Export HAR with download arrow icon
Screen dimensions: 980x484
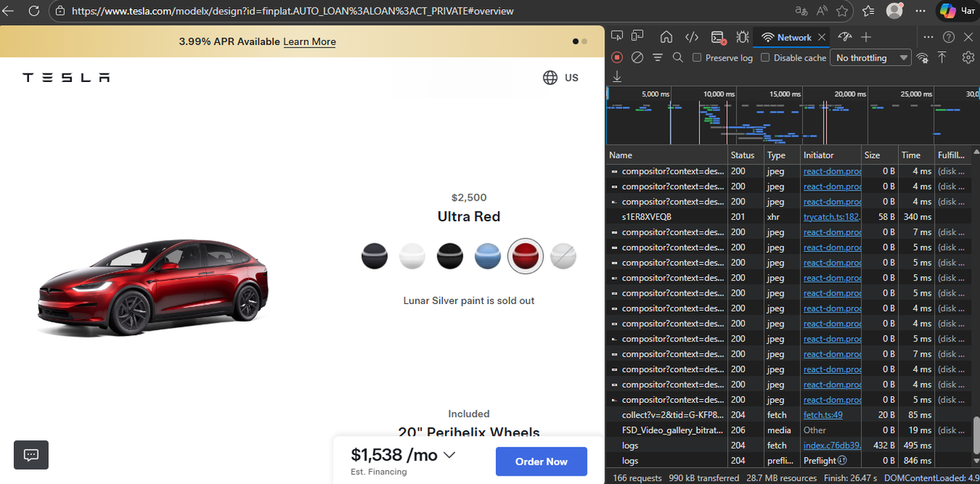click(617, 77)
